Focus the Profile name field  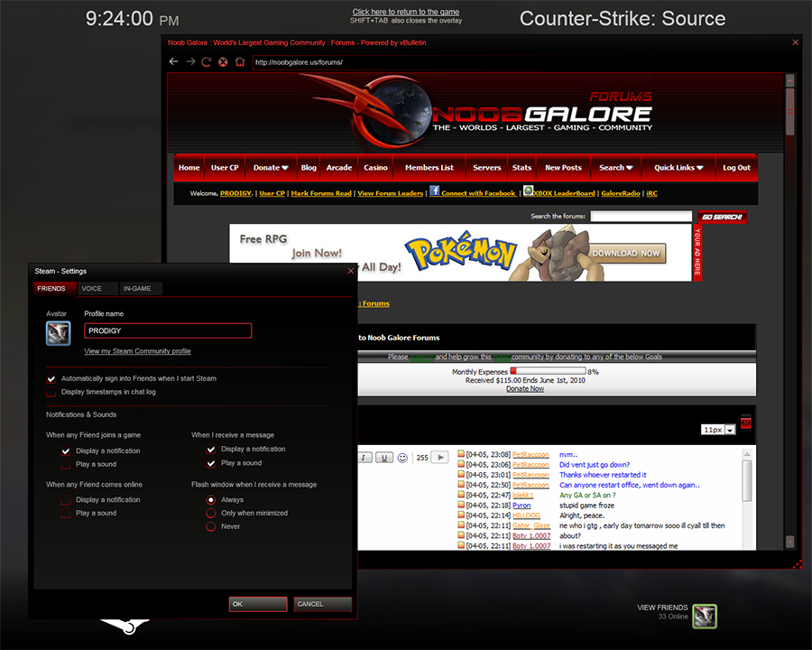click(168, 330)
